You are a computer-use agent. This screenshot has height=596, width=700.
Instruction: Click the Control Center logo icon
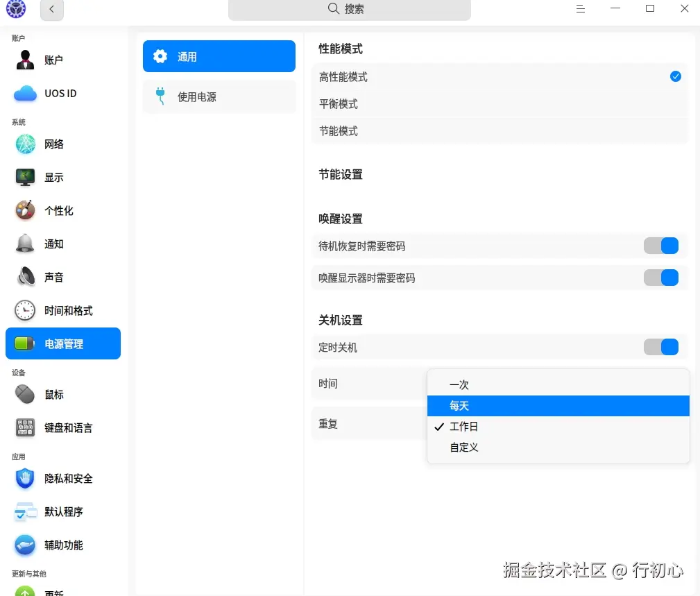click(16, 9)
